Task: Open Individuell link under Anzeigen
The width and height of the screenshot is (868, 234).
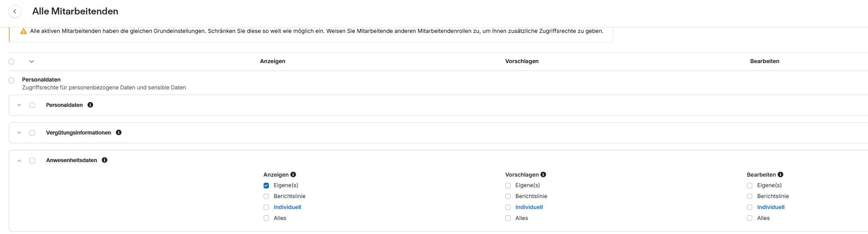Action: click(x=287, y=207)
